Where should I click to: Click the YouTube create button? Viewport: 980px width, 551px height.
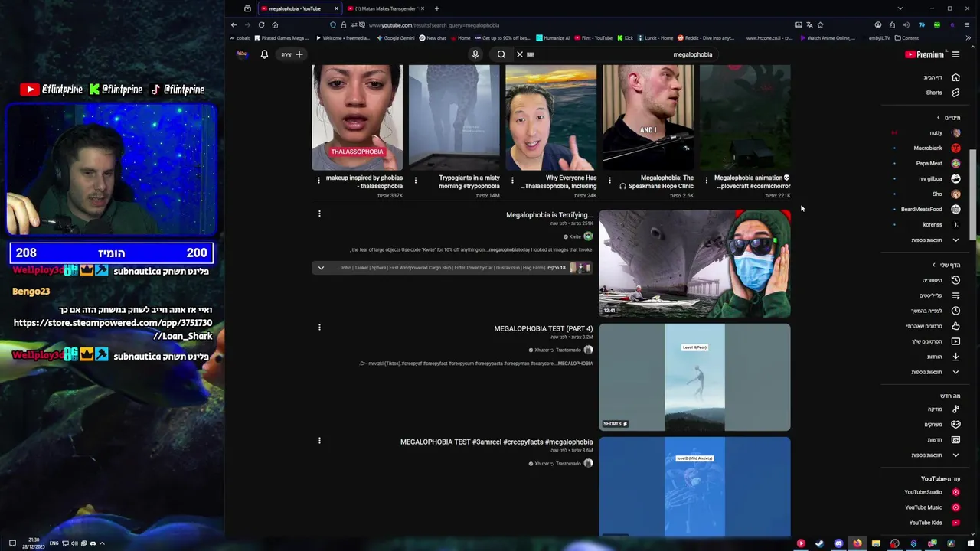tap(292, 54)
